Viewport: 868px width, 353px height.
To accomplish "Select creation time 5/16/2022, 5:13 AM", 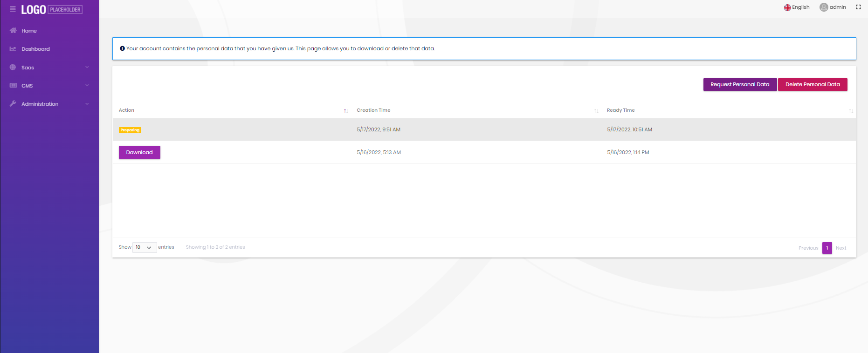I will point(379,152).
